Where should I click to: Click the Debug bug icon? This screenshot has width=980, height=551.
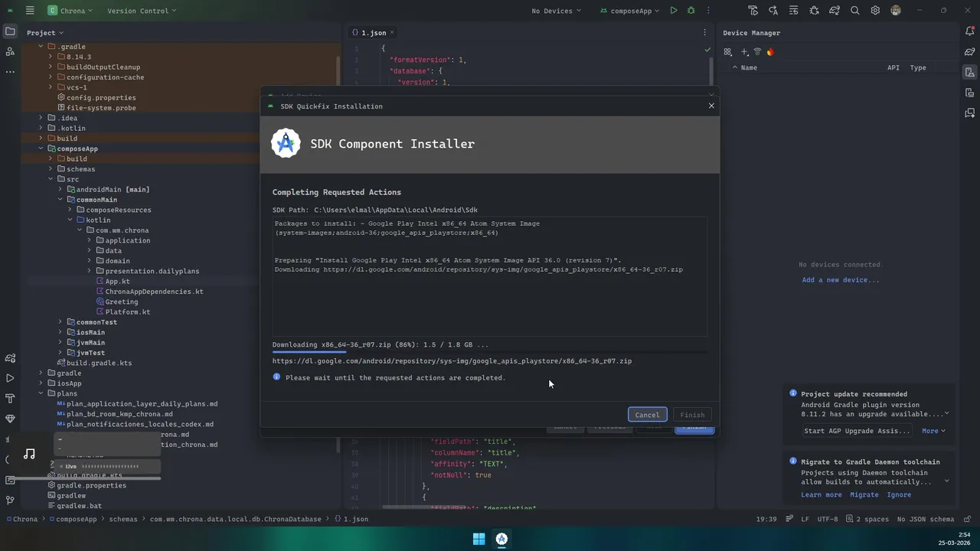coord(691,11)
